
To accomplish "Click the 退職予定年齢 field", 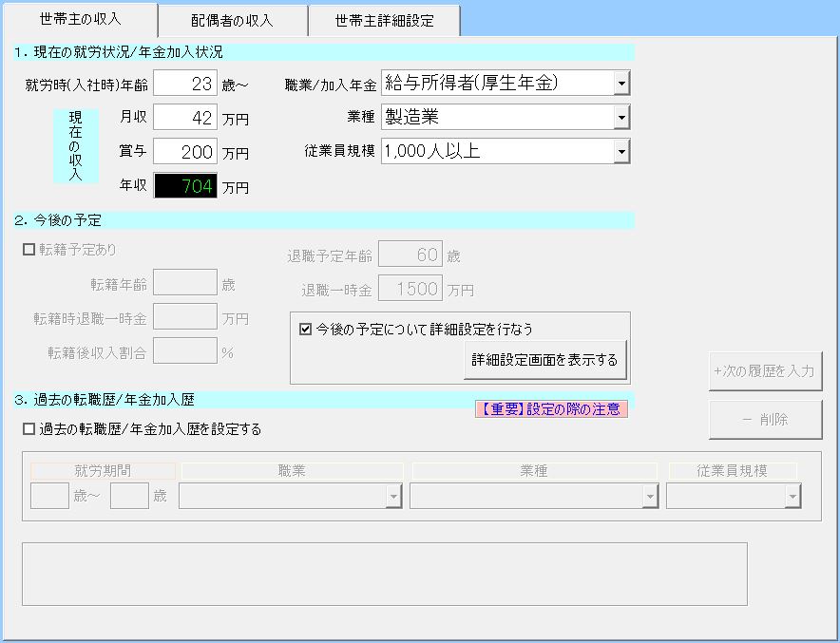I will pos(410,255).
